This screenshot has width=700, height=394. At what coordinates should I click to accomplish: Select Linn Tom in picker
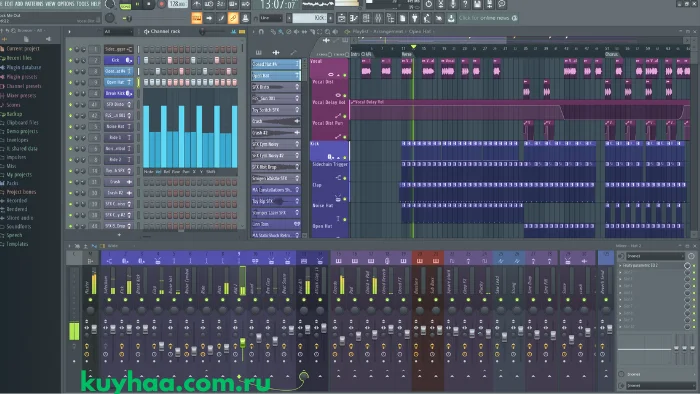(x=275, y=224)
